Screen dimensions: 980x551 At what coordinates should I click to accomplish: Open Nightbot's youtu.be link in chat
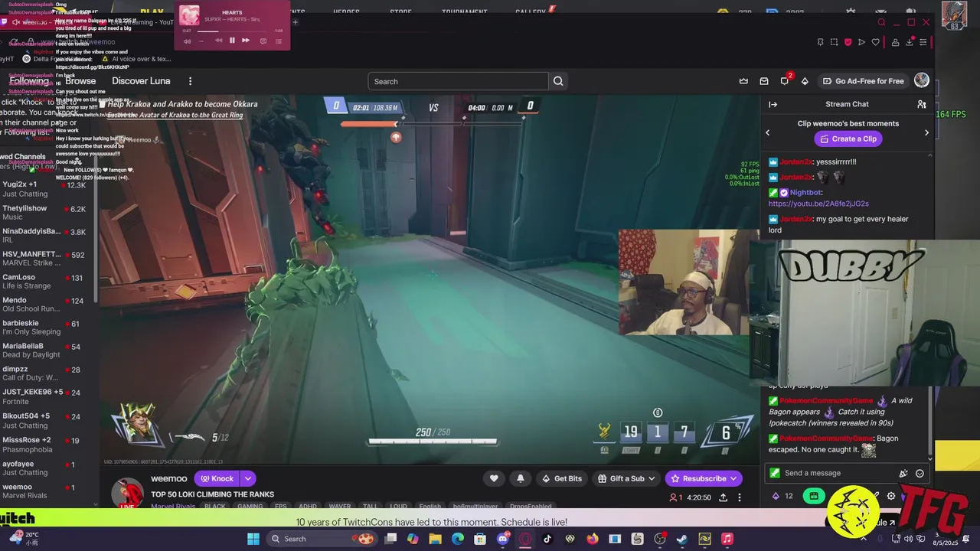click(x=818, y=204)
